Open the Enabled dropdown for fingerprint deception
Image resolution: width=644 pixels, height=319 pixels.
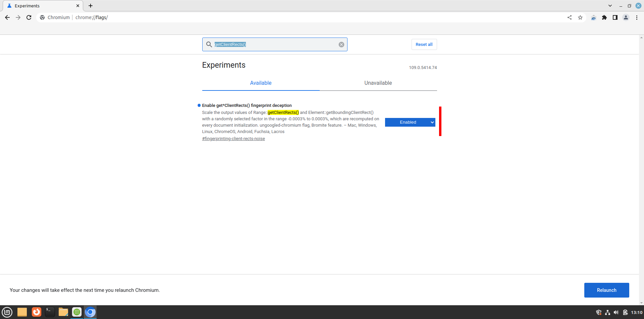click(410, 122)
